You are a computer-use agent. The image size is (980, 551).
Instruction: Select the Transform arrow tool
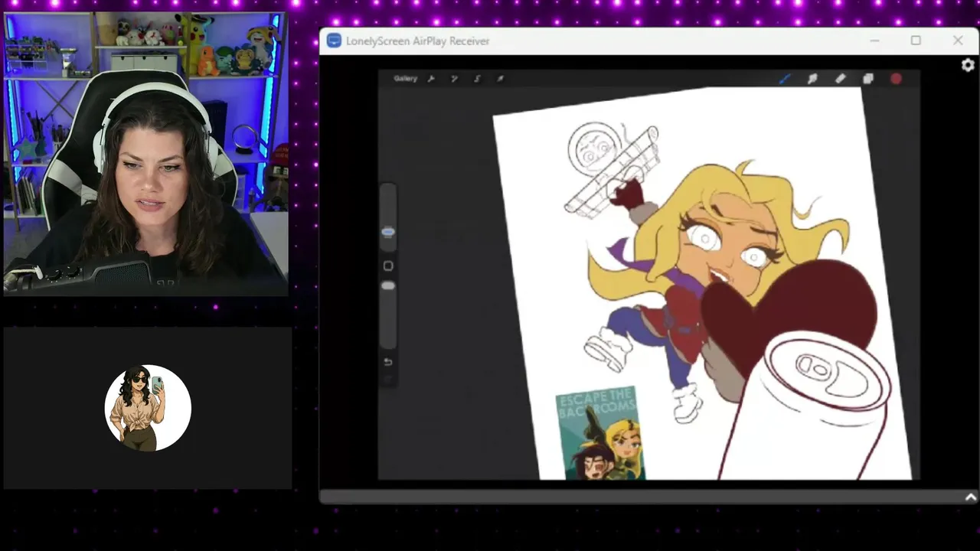tap(500, 78)
